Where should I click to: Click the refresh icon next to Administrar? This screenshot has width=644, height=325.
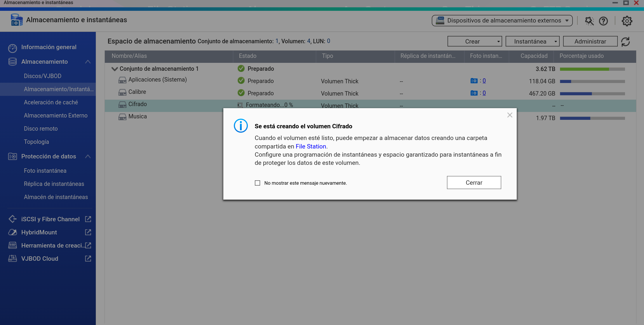pyautogui.click(x=625, y=42)
